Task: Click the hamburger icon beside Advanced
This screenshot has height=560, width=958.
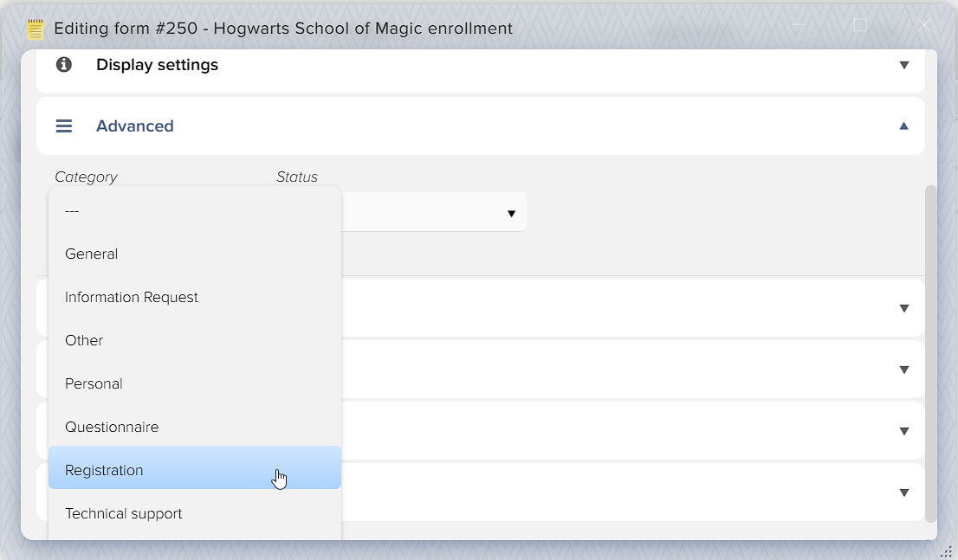Action: 64,126
